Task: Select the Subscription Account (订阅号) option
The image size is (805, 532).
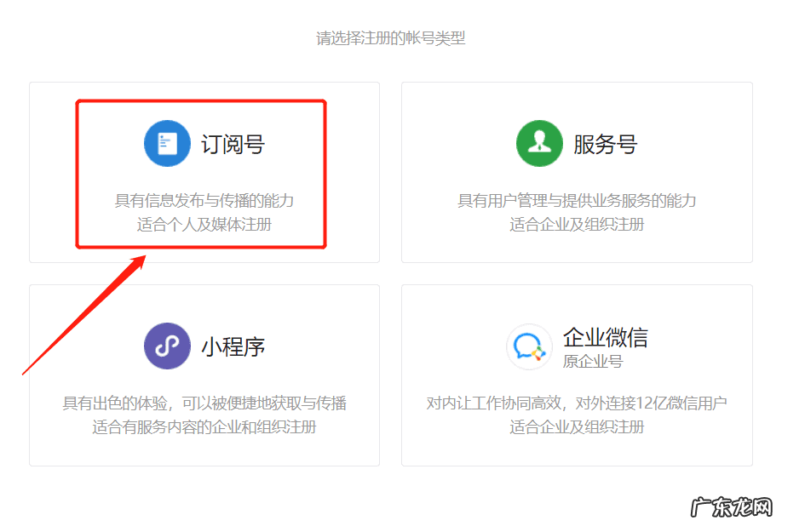Action: (x=203, y=170)
